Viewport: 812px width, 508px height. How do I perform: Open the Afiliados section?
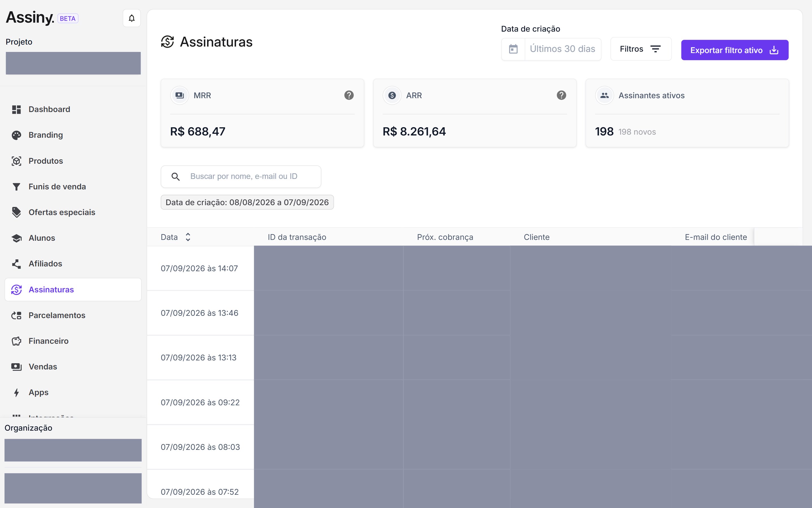pos(73,264)
